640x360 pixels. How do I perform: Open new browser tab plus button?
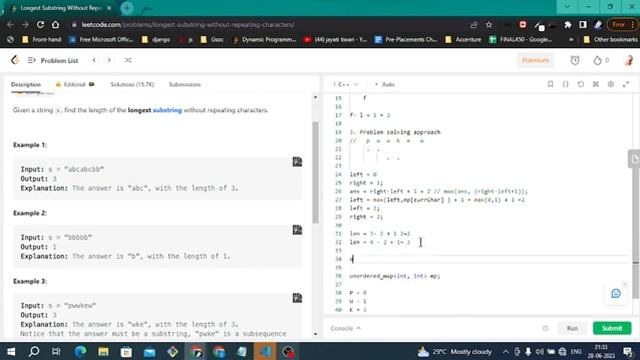point(127,8)
